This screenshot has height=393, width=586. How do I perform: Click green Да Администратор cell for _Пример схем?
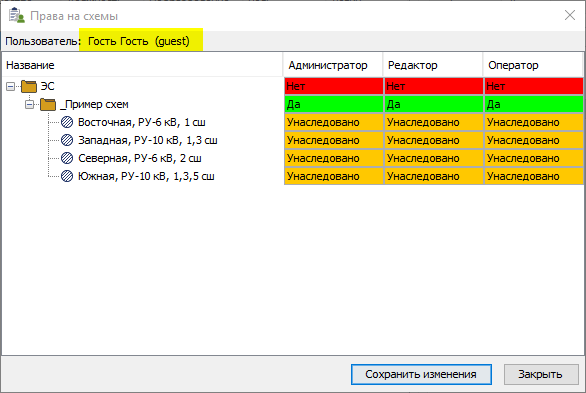pos(334,104)
